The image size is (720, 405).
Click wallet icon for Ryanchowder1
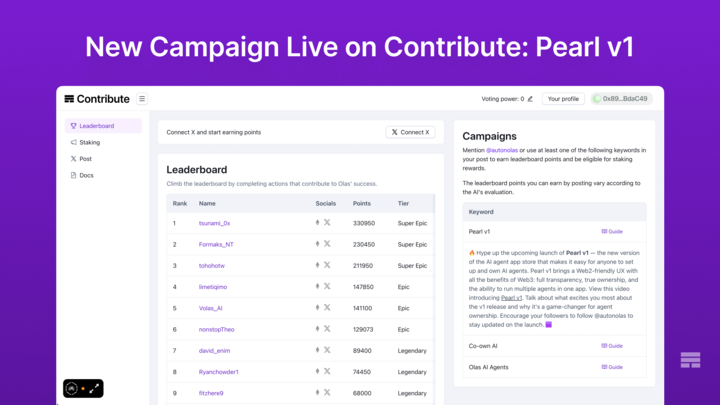click(317, 371)
